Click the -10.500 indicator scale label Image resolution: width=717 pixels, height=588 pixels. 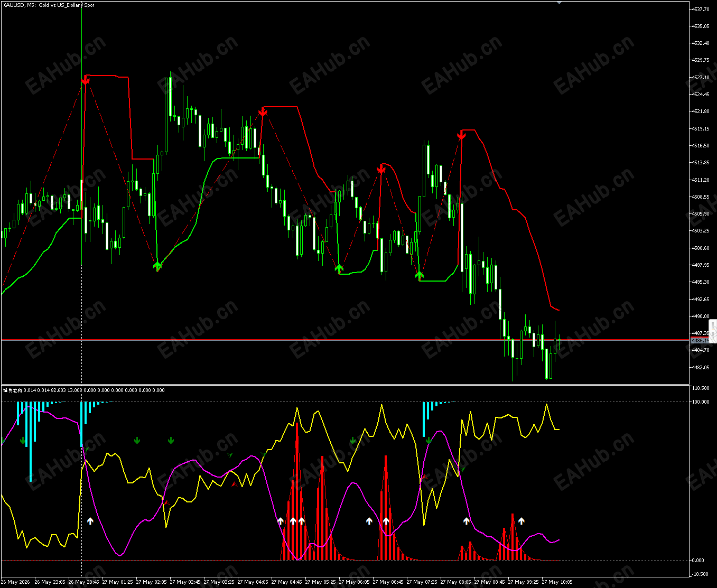point(700,574)
